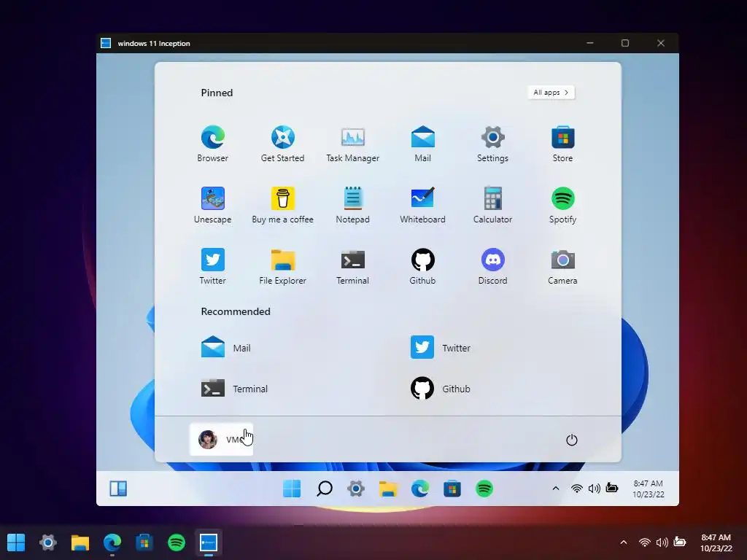Open Spotify from the inner taskbar

tap(484, 489)
